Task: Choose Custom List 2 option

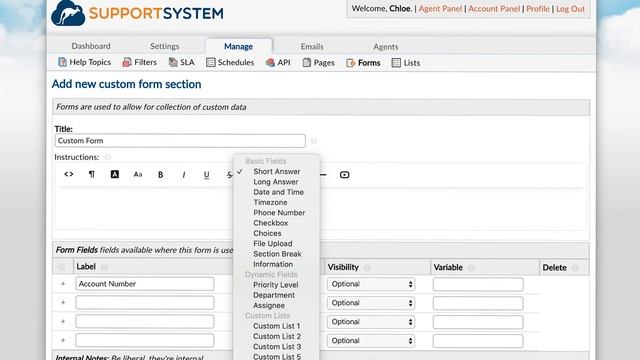Action: pos(277,336)
